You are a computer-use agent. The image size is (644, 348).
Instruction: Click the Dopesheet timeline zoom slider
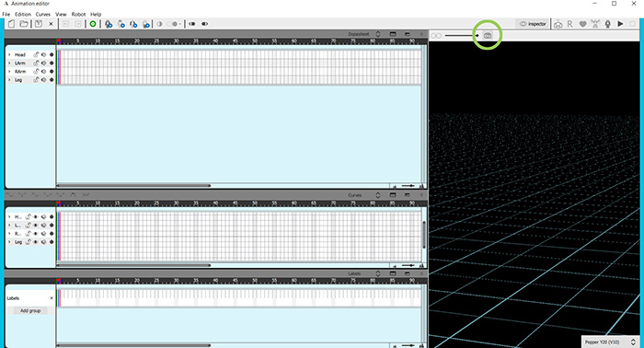408,186
